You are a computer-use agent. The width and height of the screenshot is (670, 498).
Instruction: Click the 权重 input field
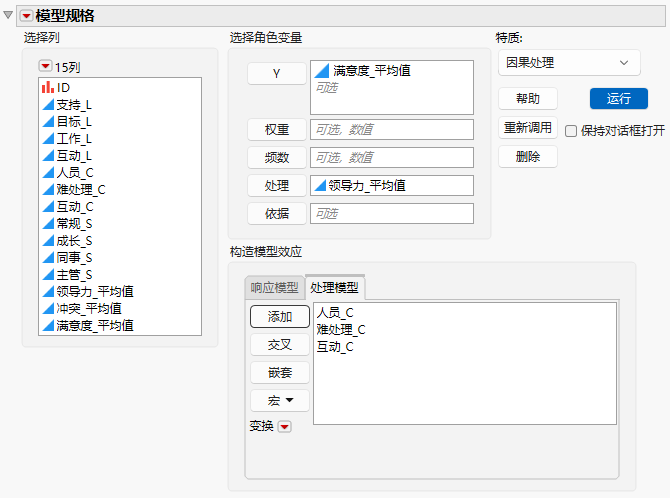(392, 130)
